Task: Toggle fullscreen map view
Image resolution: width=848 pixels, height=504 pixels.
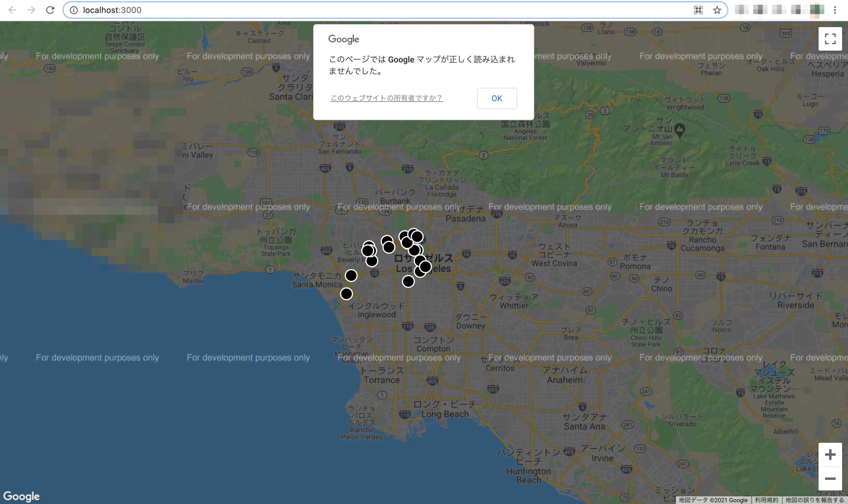Action: coord(830,39)
